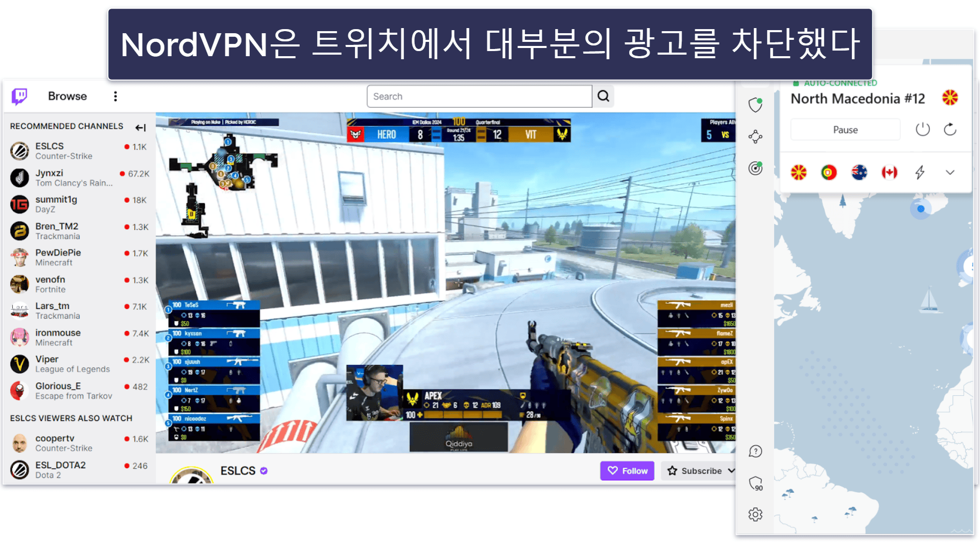The width and height of the screenshot is (980, 551).
Task: Click the large North Macedonia flag by server name
Action: click(950, 98)
